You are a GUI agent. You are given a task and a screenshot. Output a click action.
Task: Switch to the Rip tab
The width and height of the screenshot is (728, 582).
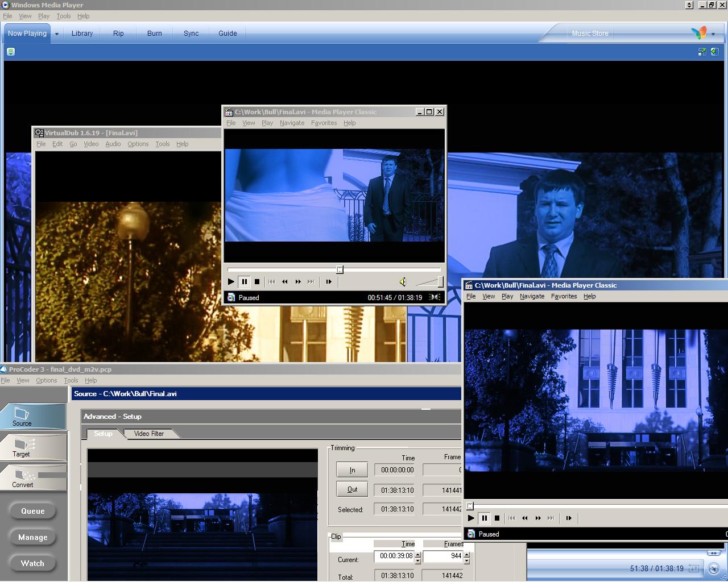click(x=118, y=34)
